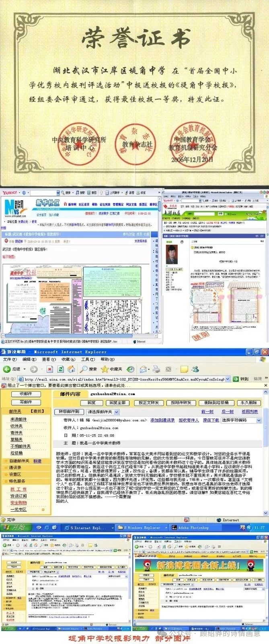Click the Mail envelope toolbar icon

143,369
